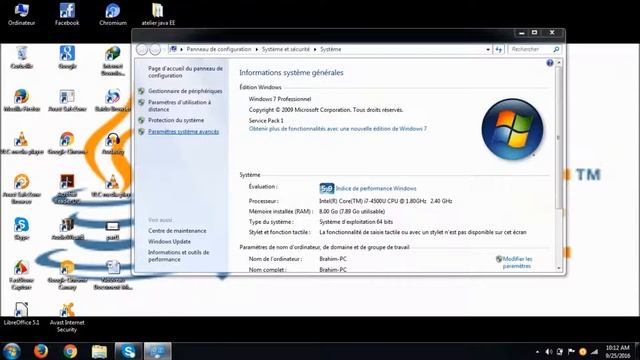The width and height of the screenshot is (640, 360).
Task: Open the Ordinateur desktop icon
Action: coord(21,14)
